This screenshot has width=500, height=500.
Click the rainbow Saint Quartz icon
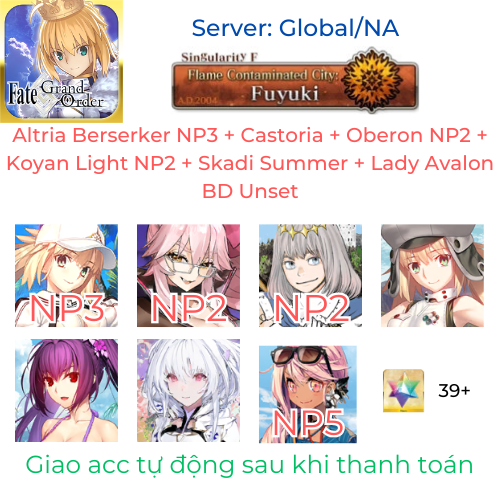point(403,390)
